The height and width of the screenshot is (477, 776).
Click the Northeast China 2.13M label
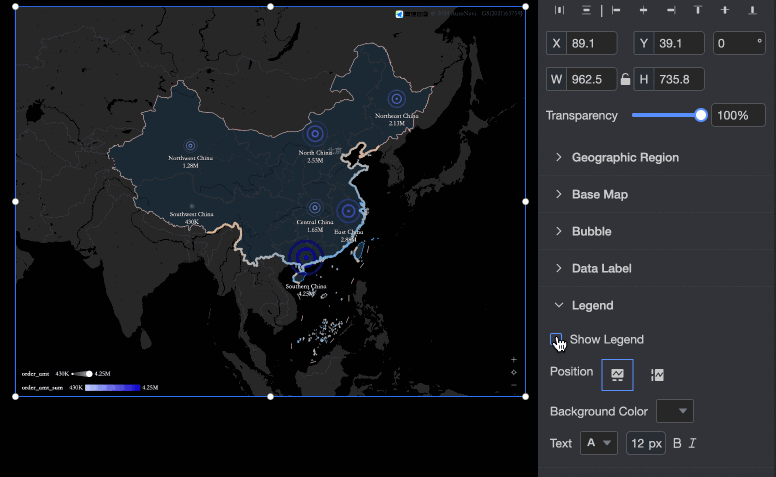pyautogui.click(x=396, y=119)
